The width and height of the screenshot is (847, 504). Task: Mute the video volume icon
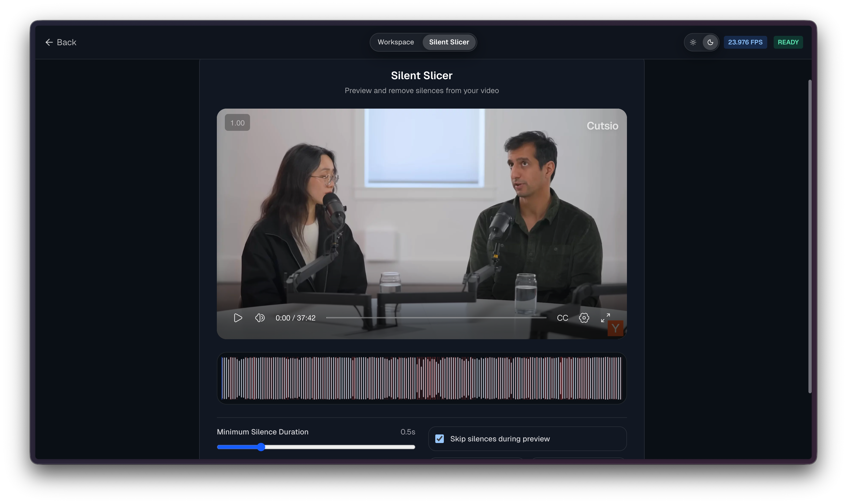click(260, 318)
